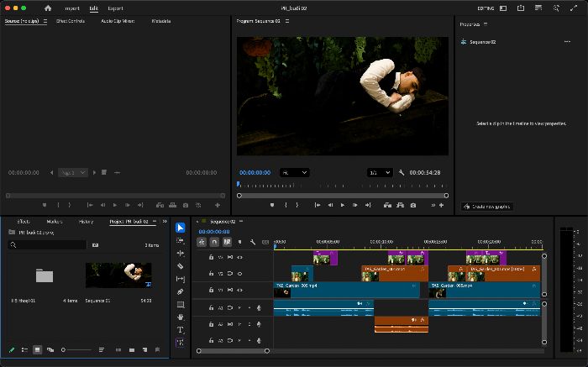Click New Bin icon in Project panel
The width and height of the screenshot is (588, 367).
coord(132,349)
